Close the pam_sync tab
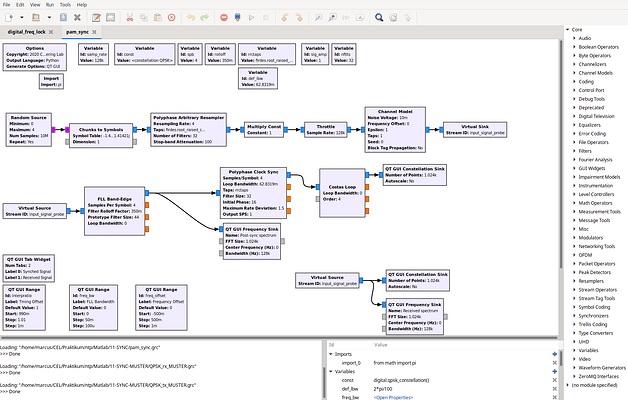The width and height of the screenshot is (628, 400). (x=94, y=32)
